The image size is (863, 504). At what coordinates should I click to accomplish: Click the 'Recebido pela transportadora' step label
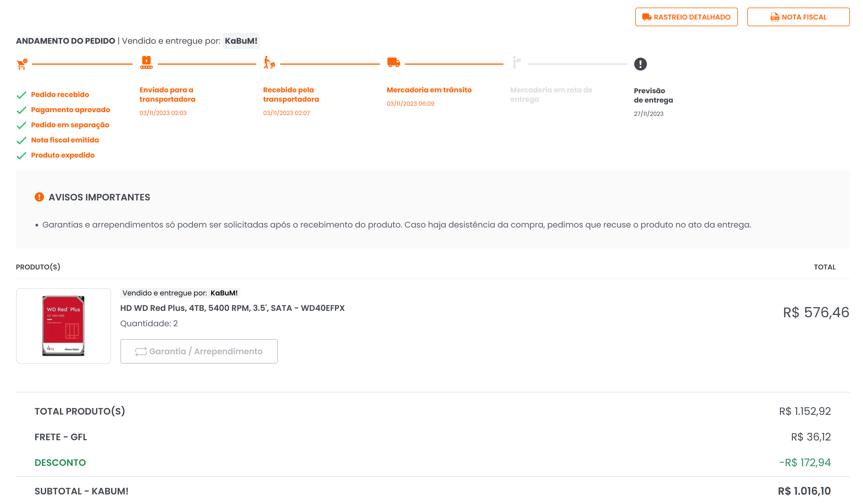(x=291, y=94)
